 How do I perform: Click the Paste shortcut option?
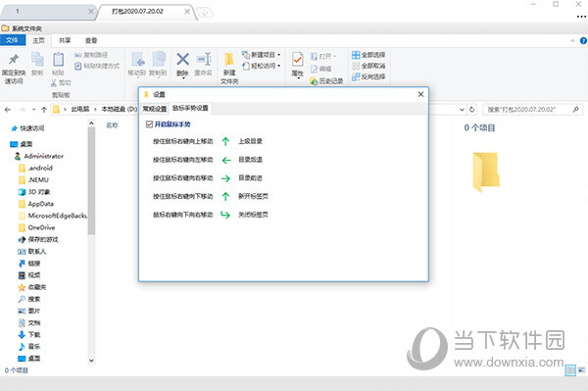(97, 66)
